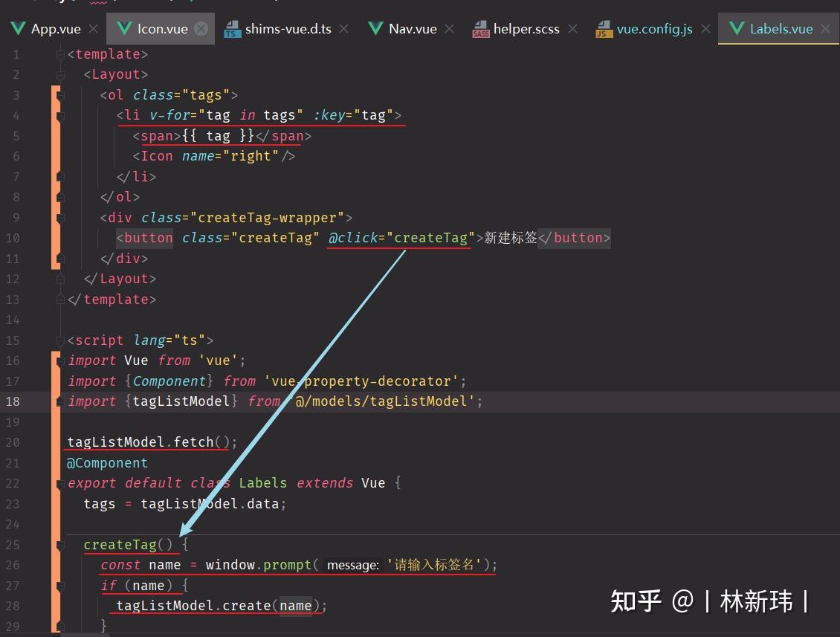
Task: Click the SASS file icon on helper.scss tab
Action: click(x=480, y=29)
